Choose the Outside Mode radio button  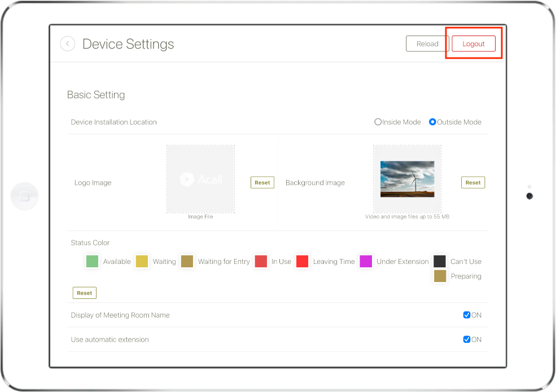[x=432, y=122]
